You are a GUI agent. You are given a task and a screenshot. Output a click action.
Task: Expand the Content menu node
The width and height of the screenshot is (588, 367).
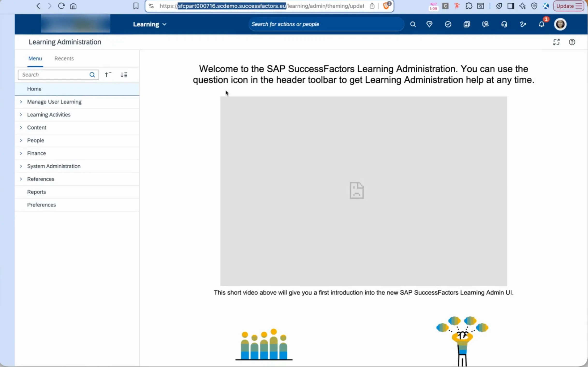21,127
